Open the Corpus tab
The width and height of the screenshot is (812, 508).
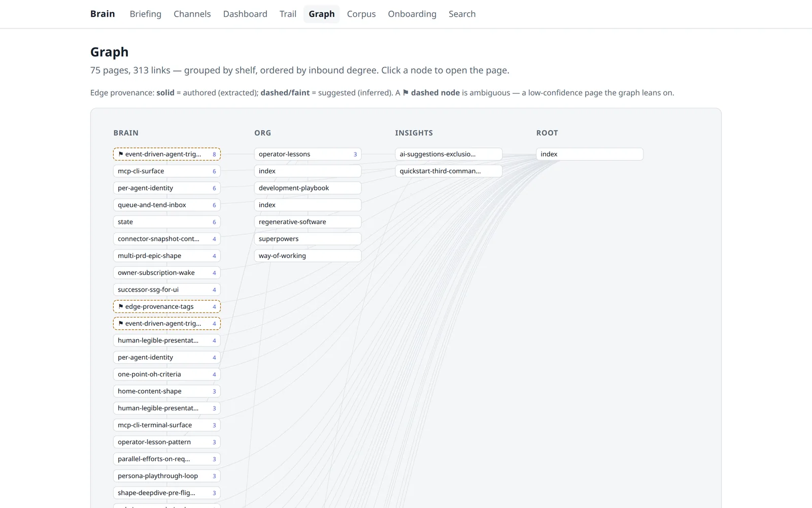click(361, 14)
